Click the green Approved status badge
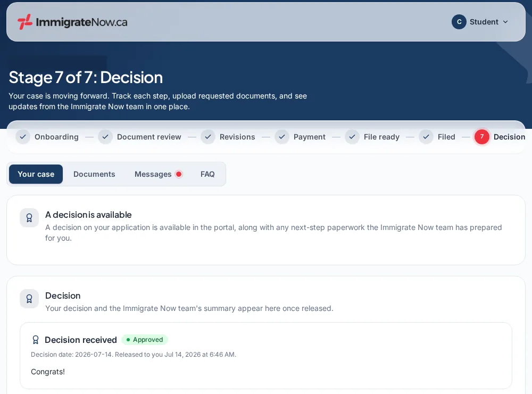 (x=145, y=340)
